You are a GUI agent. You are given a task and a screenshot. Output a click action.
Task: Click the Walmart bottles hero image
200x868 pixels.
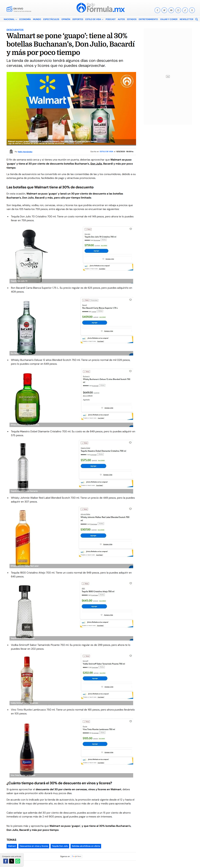point(71,109)
